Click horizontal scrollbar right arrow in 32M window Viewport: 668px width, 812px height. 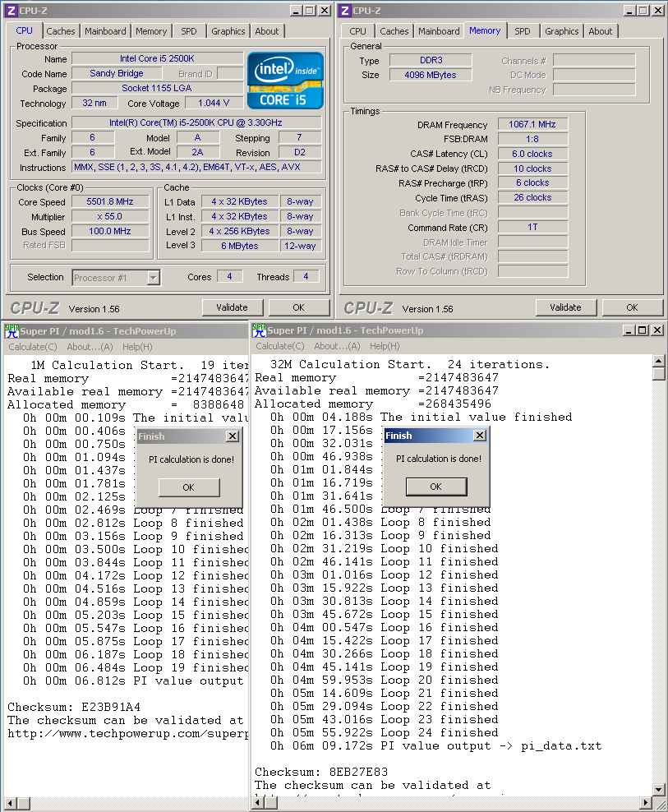646,803
